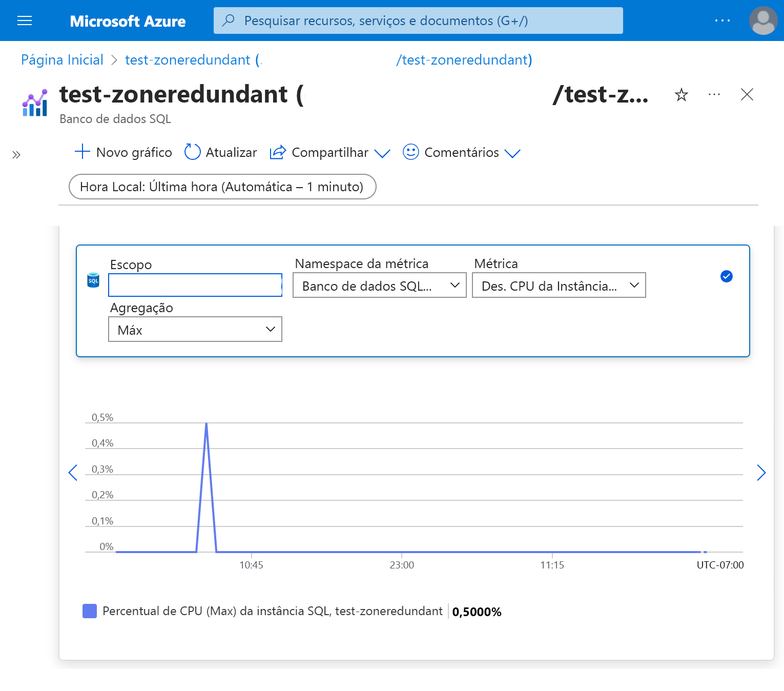Click the Atualizar refresh button
The width and height of the screenshot is (784, 691).
pos(221,152)
